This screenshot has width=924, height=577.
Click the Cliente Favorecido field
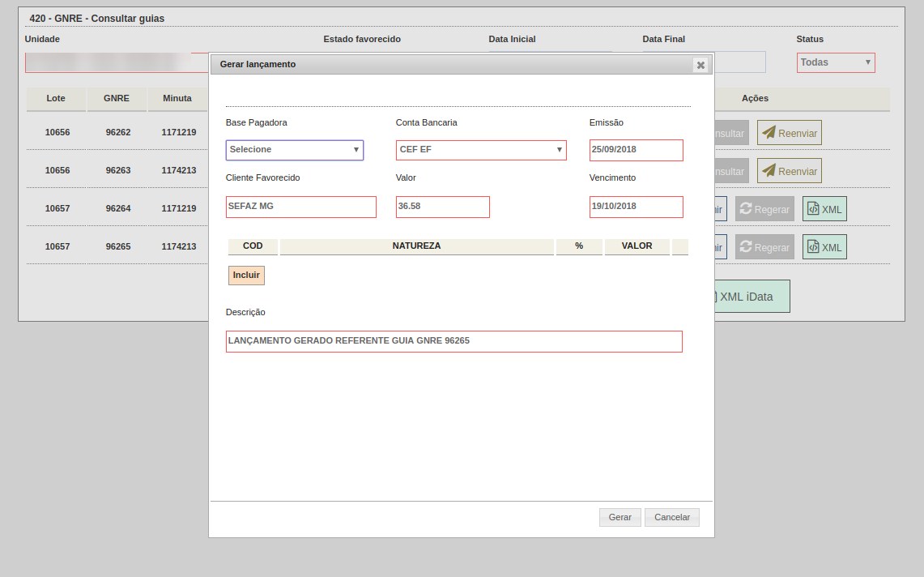coord(301,207)
